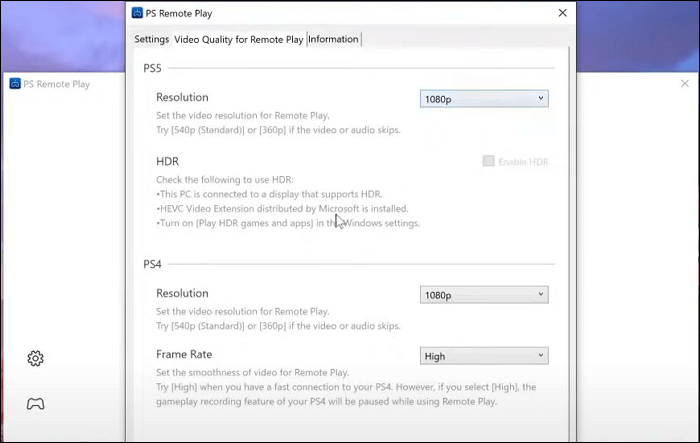The height and width of the screenshot is (443, 700).
Task: Open the PS5 Resolution dropdown
Action: click(x=484, y=98)
